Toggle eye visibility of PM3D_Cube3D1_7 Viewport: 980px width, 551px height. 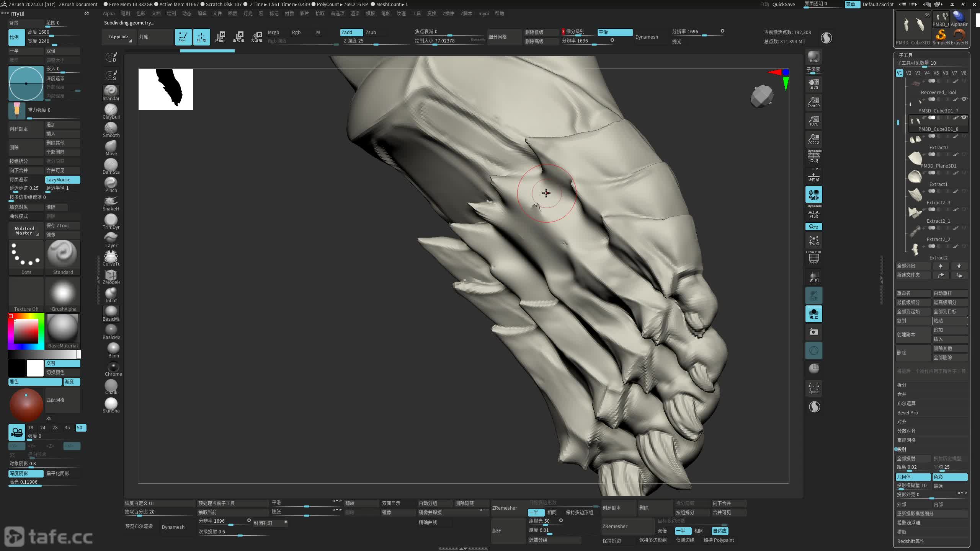point(964,99)
